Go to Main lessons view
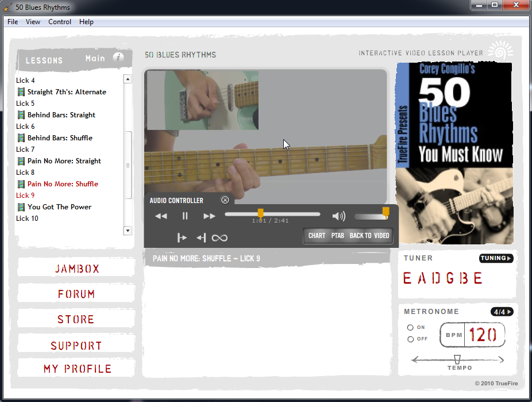532x402 pixels. coord(95,59)
